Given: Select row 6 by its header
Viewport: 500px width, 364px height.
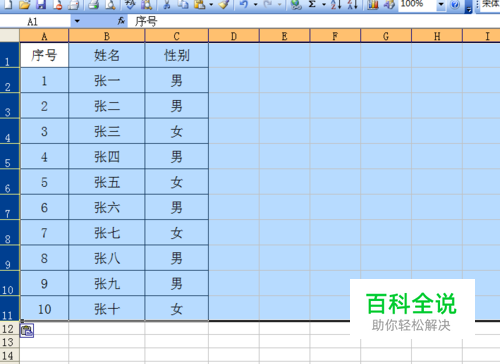Looking at the screenshot, I should [x=10, y=182].
